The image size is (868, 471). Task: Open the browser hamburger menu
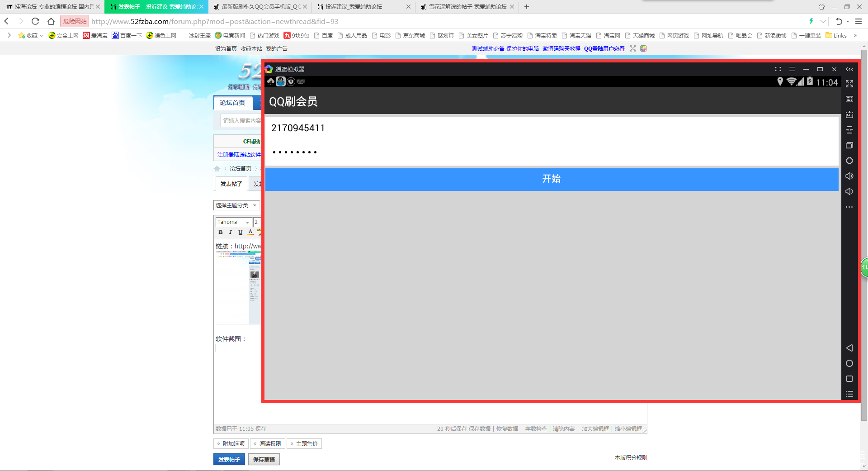859,21
